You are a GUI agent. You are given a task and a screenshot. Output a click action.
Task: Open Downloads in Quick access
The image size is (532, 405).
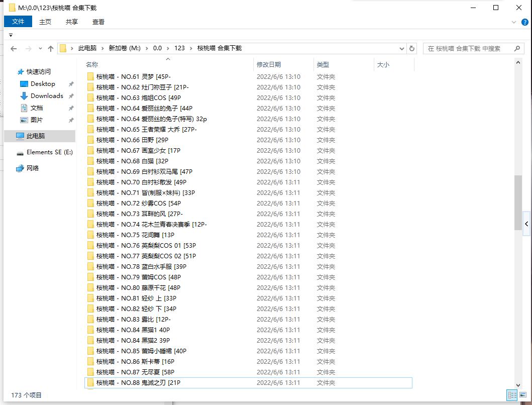pos(47,96)
